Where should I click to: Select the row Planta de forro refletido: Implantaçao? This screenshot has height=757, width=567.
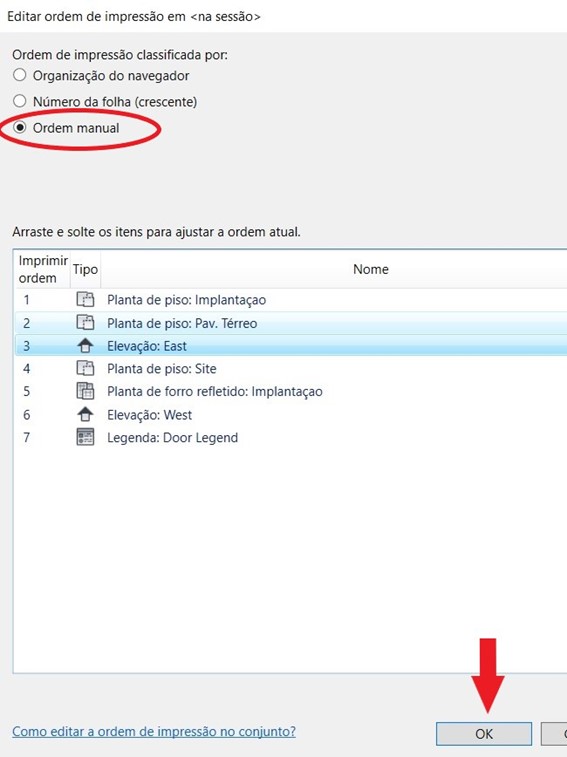tap(291, 391)
